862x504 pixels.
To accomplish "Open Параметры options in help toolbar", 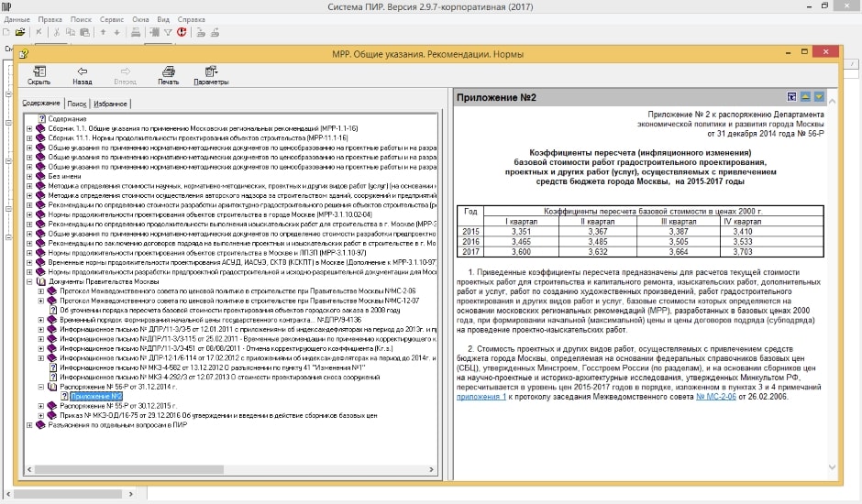I will [211, 75].
